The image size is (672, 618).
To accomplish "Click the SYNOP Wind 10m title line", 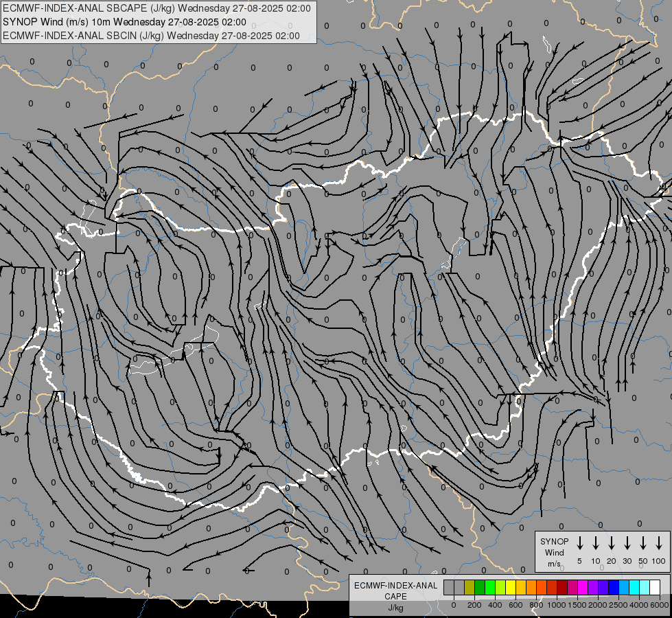I will (x=124, y=22).
